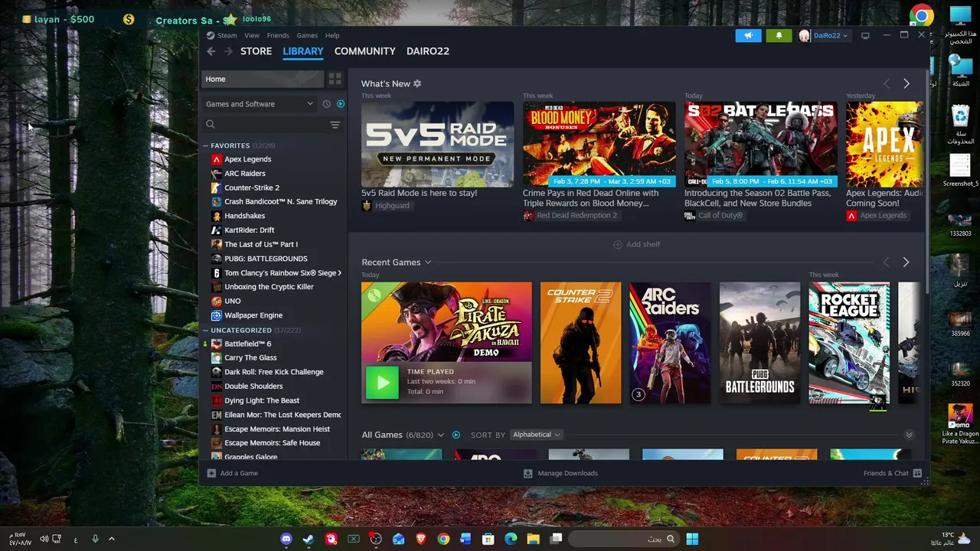The width and height of the screenshot is (980, 551).
Task: Click the library search field
Action: click(264, 124)
